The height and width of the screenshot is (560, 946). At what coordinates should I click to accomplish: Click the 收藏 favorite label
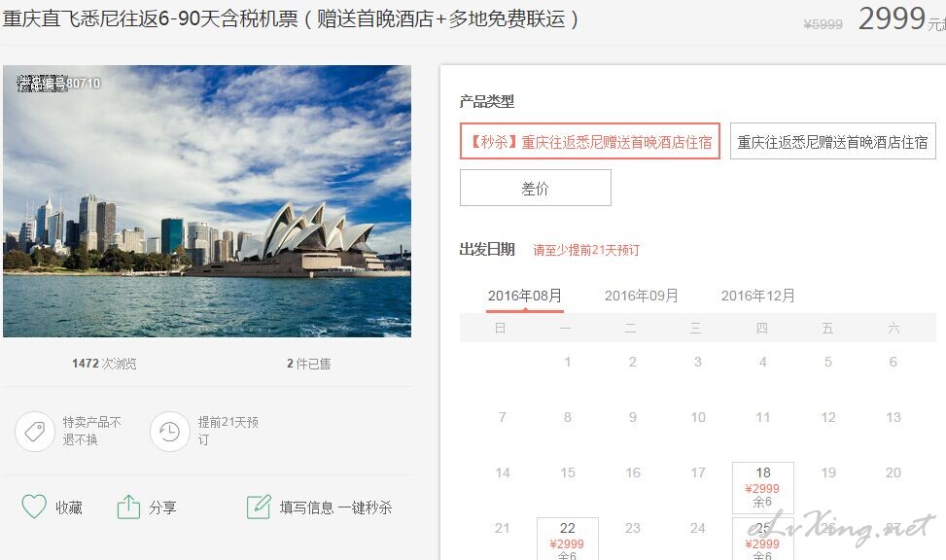(69, 507)
